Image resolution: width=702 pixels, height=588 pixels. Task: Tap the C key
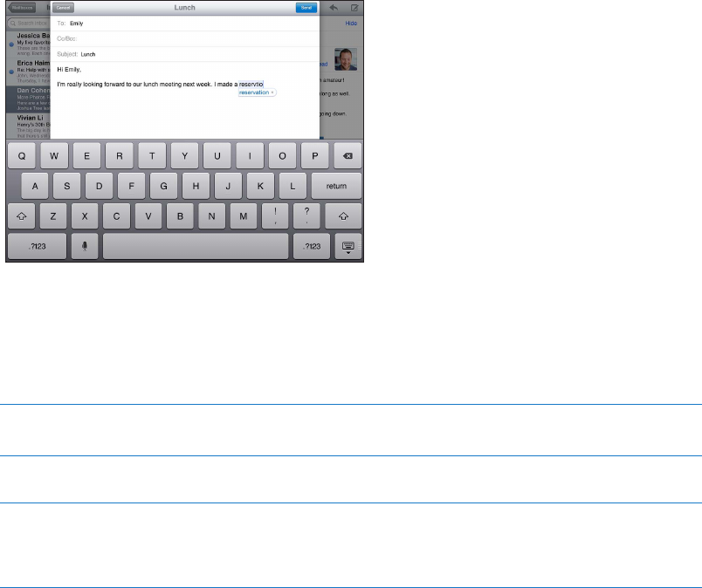click(116, 216)
